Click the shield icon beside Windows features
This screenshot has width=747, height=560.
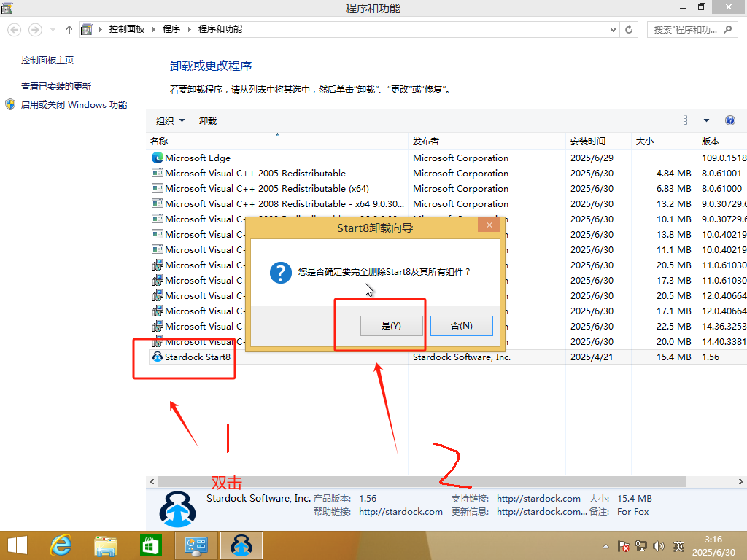(10, 105)
